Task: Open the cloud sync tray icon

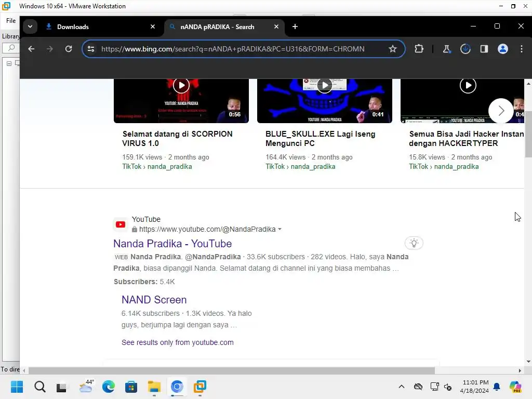Action: tap(418, 387)
